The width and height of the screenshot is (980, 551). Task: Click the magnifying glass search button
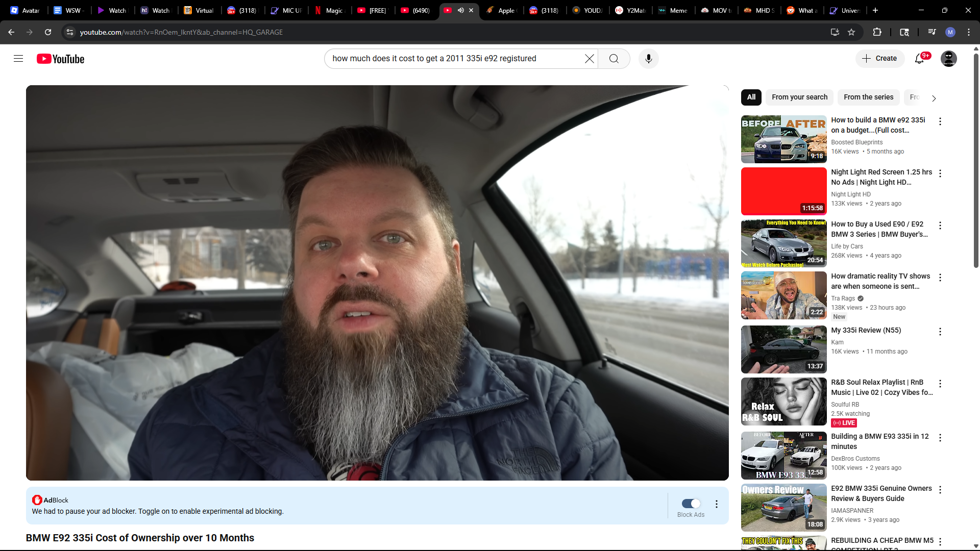click(x=614, y=59)
